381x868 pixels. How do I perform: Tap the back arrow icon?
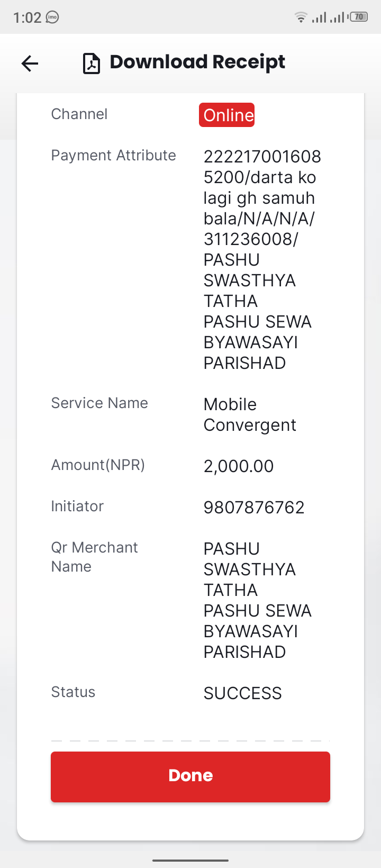[30, 64]
